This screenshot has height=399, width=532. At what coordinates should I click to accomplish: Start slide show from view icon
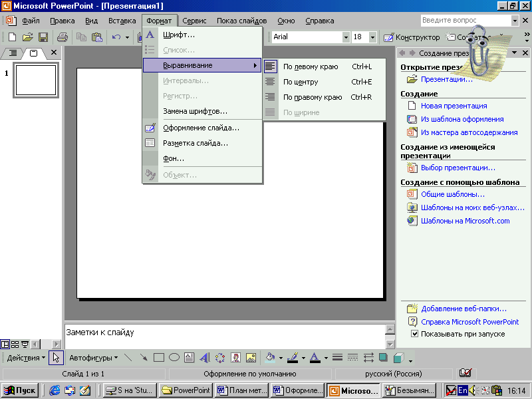coord(25,344)
